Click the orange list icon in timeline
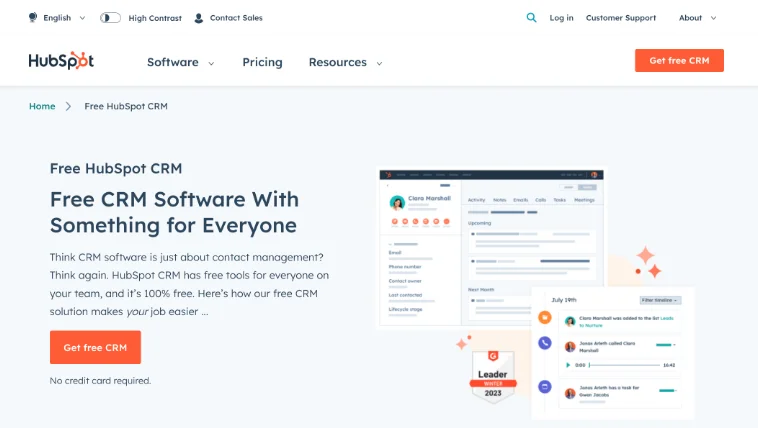Viewport: 758px width, 428px height. coord(545,318)
